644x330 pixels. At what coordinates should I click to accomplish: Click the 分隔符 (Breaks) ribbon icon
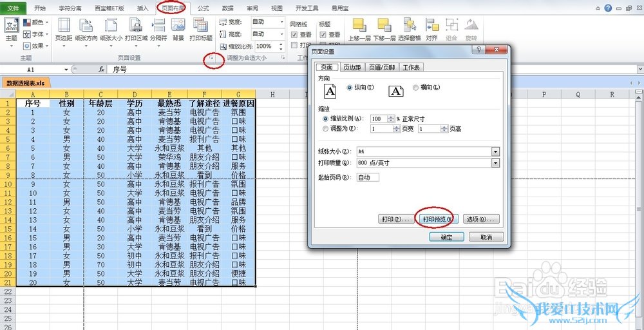[x=158, y=29]
